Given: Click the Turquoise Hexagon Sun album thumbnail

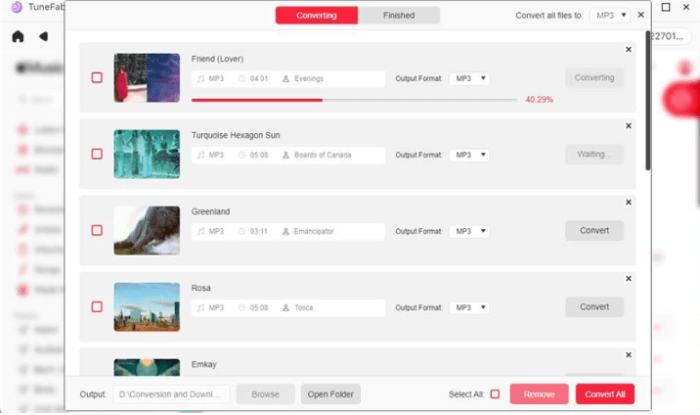Looking at the screenshot, I should (x=147, y=154).
